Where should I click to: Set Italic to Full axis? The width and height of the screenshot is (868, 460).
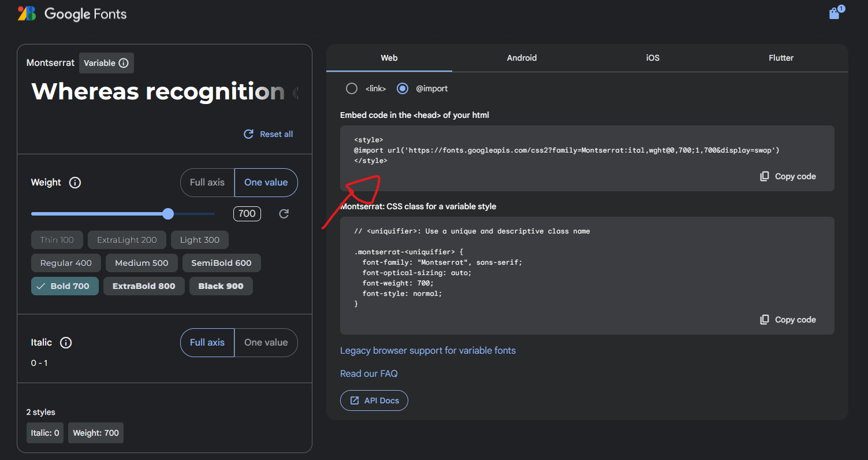coord(207,343)
